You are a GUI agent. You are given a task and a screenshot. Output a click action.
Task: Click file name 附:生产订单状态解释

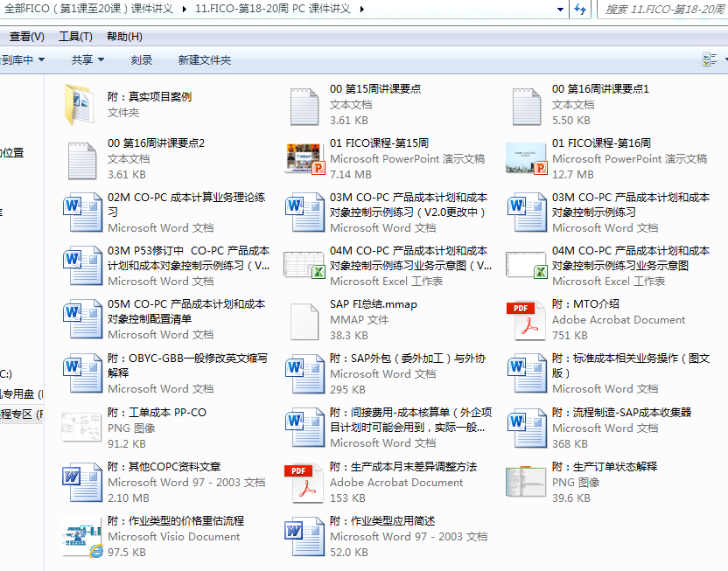605,467
